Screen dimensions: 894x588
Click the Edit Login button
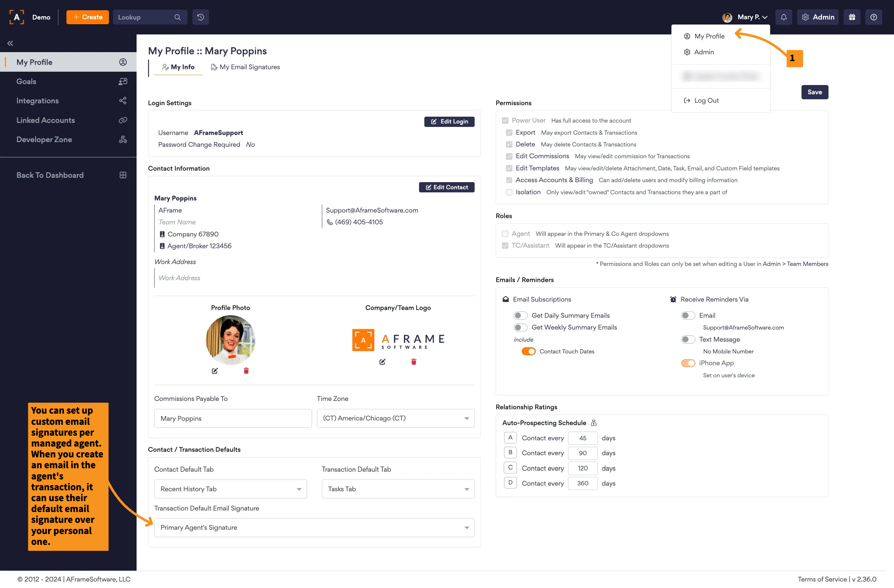click(449, 122)
